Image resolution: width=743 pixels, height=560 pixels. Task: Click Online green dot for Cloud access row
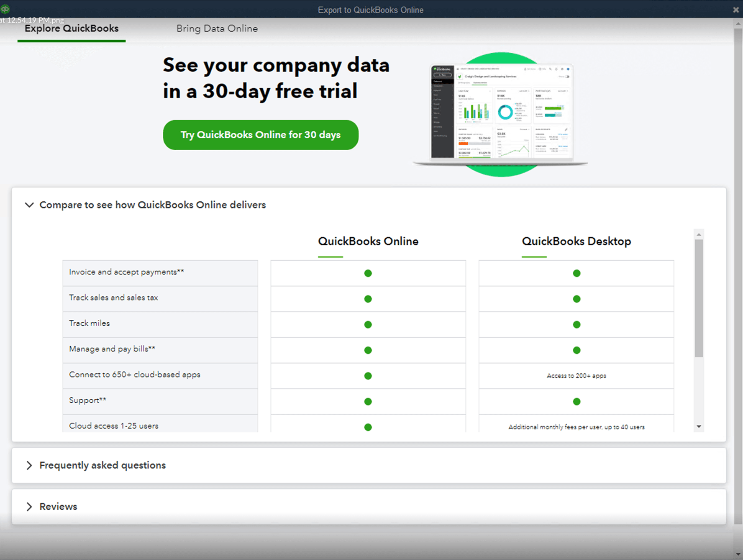pyautogui.click(x=368, y=427)
